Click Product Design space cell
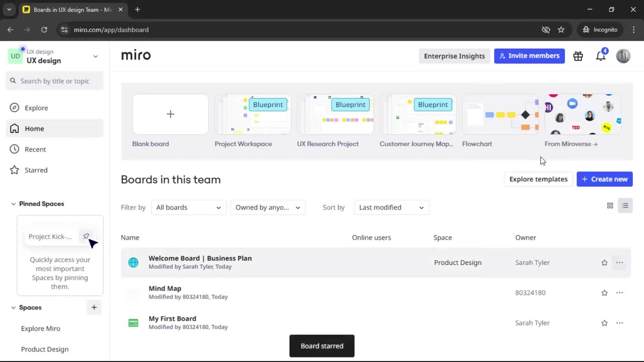 [x=458, y=263]
